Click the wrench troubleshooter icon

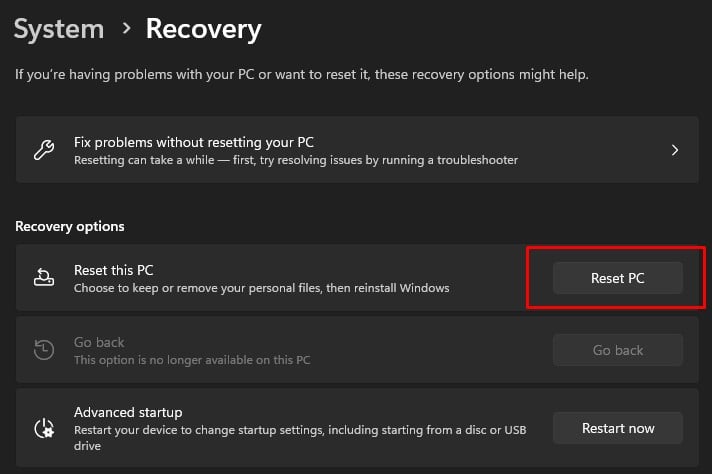tap(44, 150)
